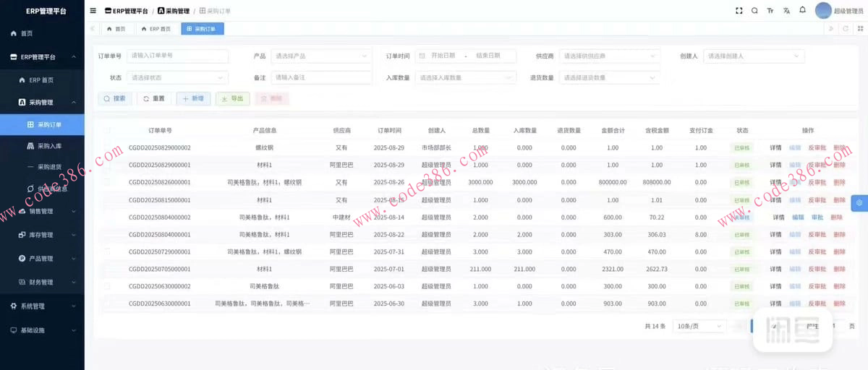Open the font size icon in the header
Screen dimensions: 868x370
(770, 11)
